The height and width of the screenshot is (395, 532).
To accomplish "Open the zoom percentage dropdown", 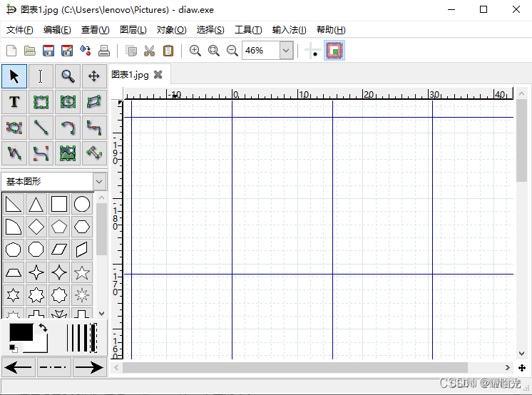I will point(287,51).
